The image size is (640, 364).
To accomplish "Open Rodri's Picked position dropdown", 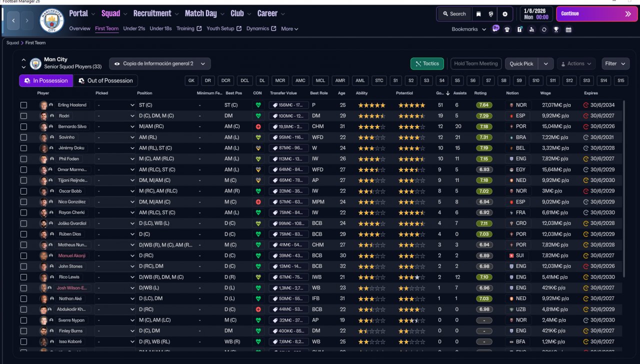I will [115, 116].
